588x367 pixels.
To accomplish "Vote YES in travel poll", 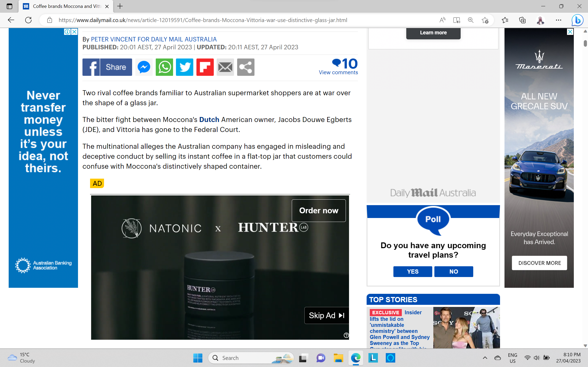I will 413,272.
